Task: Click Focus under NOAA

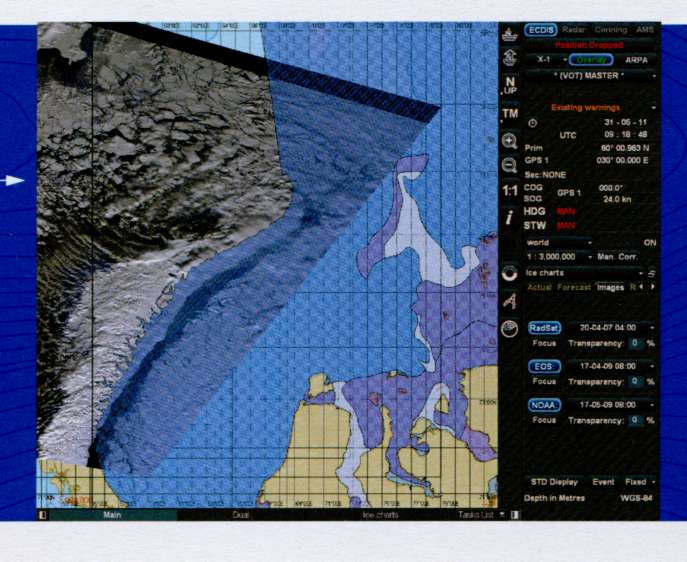Action: pos(544,420)
